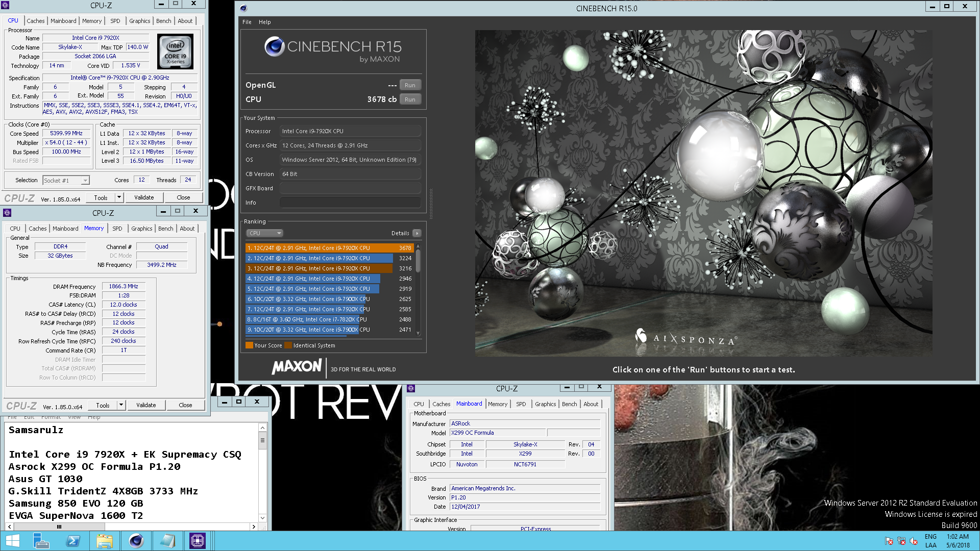Open the Selection Socket #1 dropdown

tap(85, 180)
